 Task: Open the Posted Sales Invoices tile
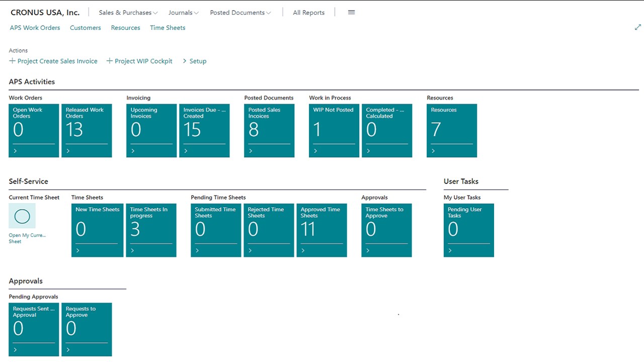point(269,130)
